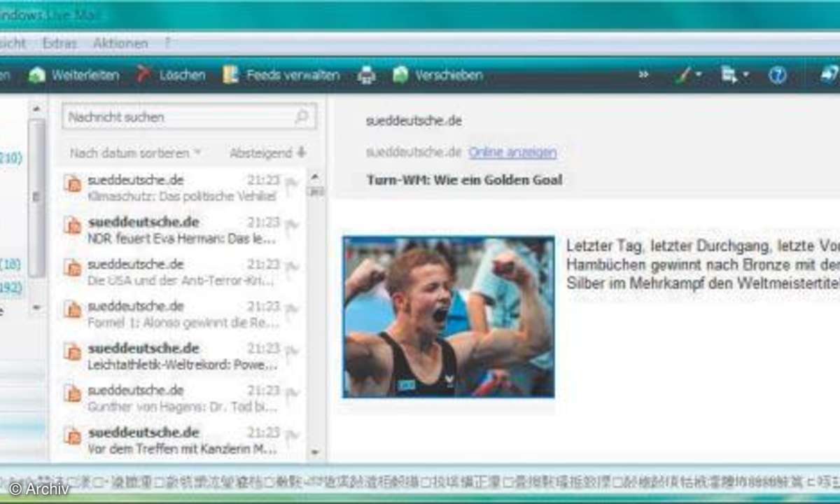Image resolution: width=840 pixels, height=504 pixels.
Task: Click feed icon beside Klimaschutz message
Action: point(72,183)
